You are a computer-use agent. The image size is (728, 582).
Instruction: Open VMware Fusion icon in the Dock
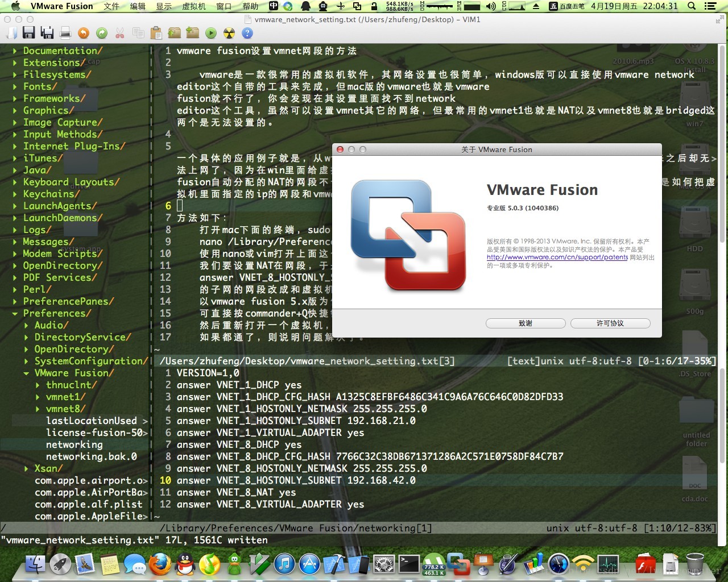458,564
